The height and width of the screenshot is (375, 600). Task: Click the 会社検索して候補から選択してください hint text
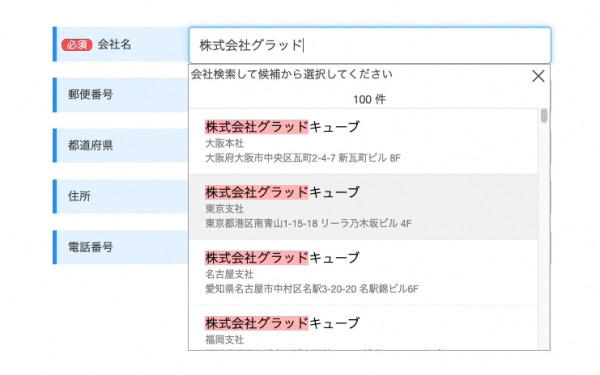292,74
